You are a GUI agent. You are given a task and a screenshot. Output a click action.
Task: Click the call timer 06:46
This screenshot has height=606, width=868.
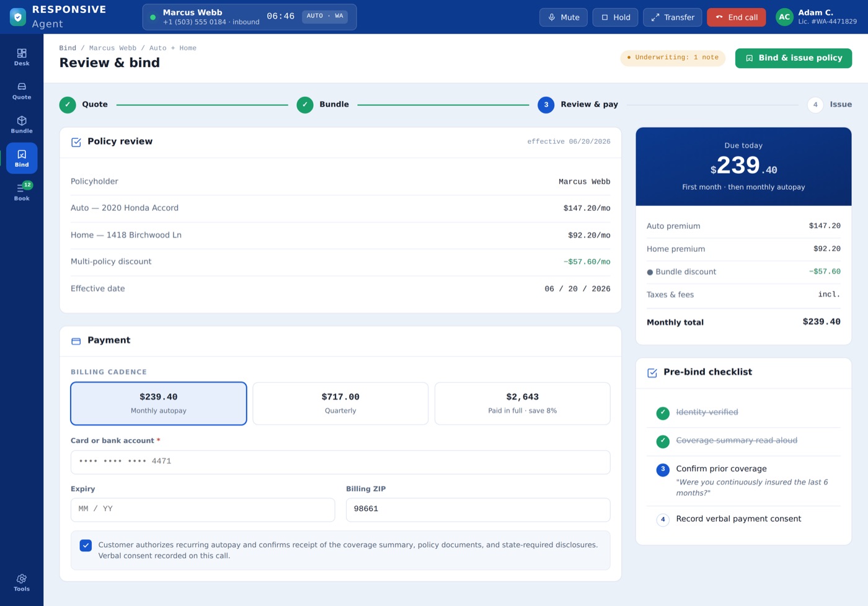pyautogui.click(x=281, y=16)
